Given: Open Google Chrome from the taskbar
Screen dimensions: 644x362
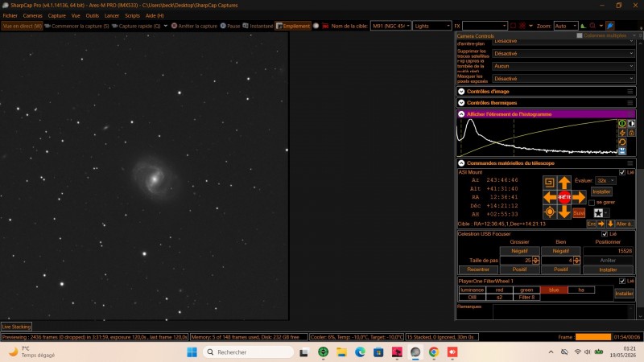Looking at the screenshot, I should click(434, 352).
